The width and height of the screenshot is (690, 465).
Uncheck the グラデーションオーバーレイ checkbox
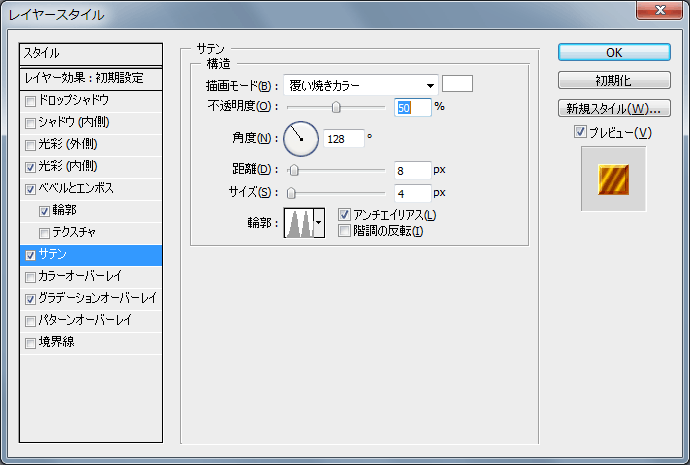click(30, 300)
